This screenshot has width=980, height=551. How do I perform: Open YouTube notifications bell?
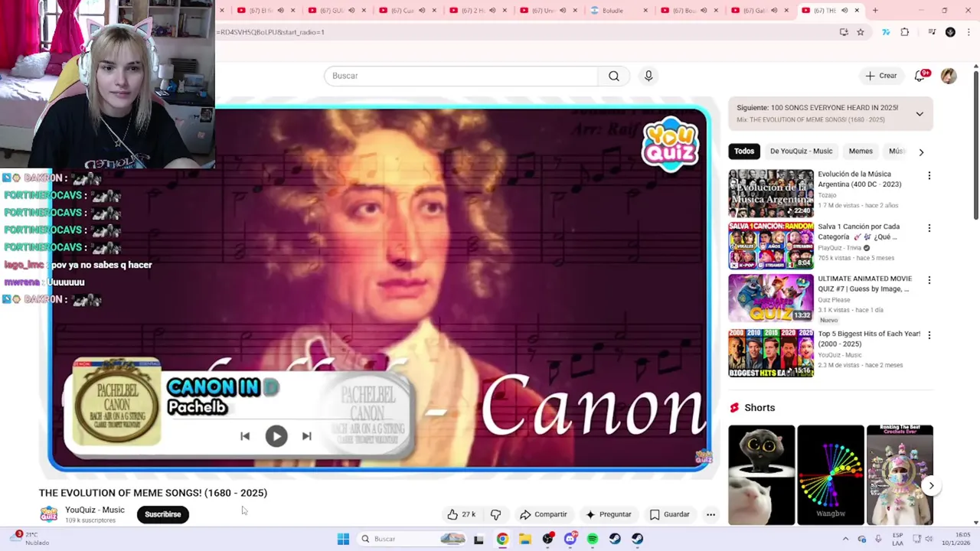click(x=920, y=75)
